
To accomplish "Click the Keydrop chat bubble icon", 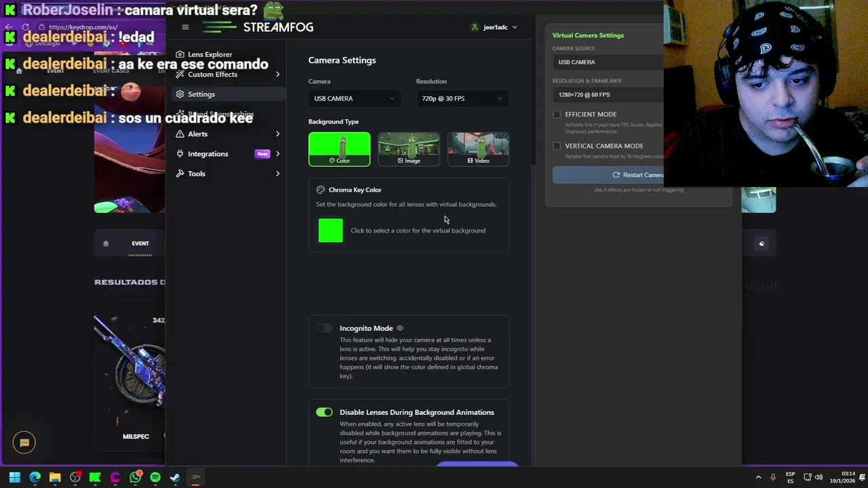I will (x=24, y=443).
